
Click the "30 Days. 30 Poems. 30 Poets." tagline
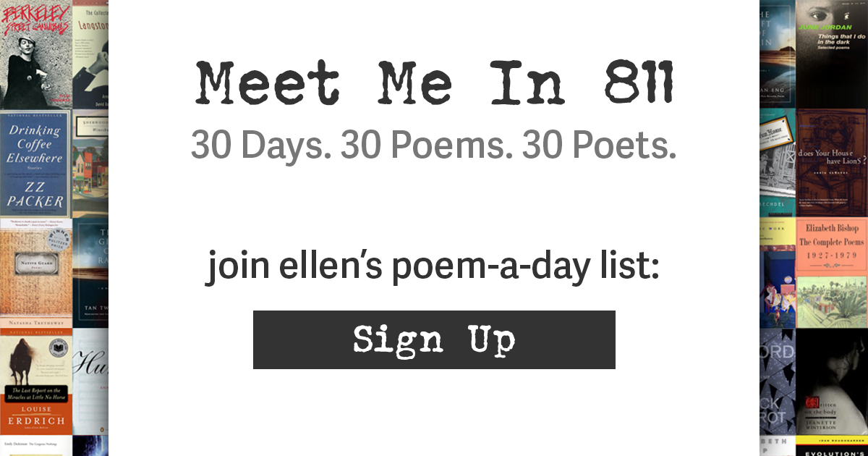click(x=434, y=145)
